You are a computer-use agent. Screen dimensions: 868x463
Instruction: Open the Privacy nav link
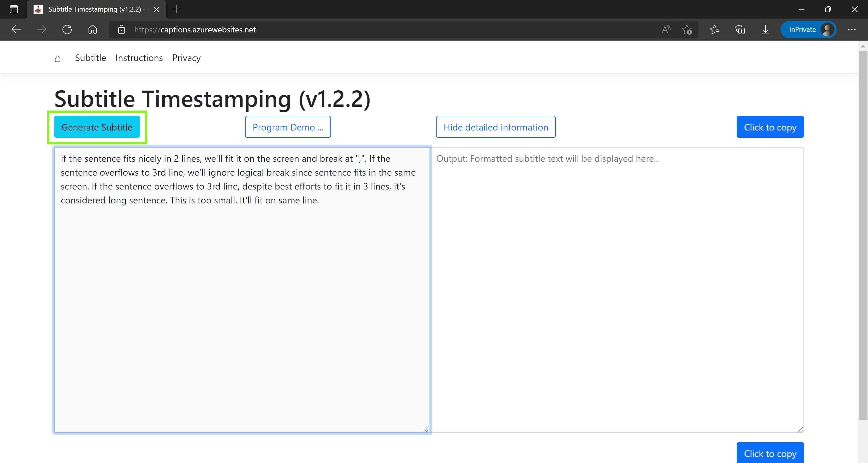click(x=186, y=58)
